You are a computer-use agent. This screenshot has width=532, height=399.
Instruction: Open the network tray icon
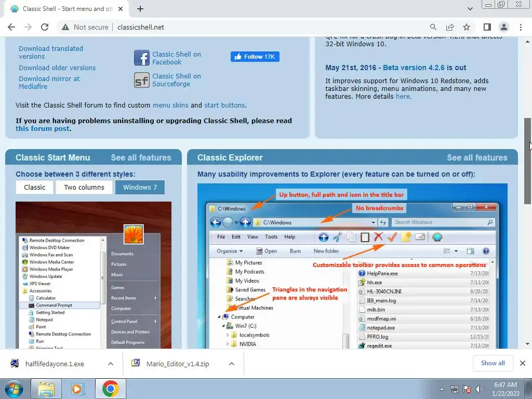click(x=454, y=389)
